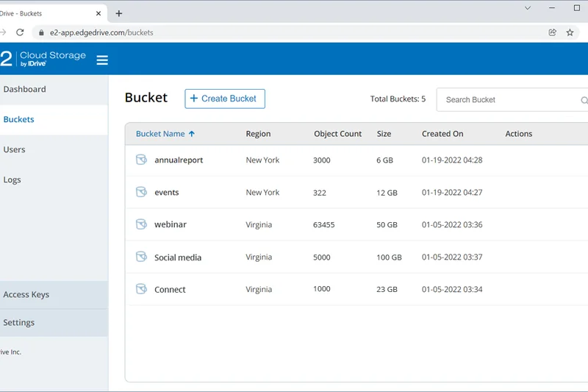Open the tab search chevron dropdown

(528, 8)
